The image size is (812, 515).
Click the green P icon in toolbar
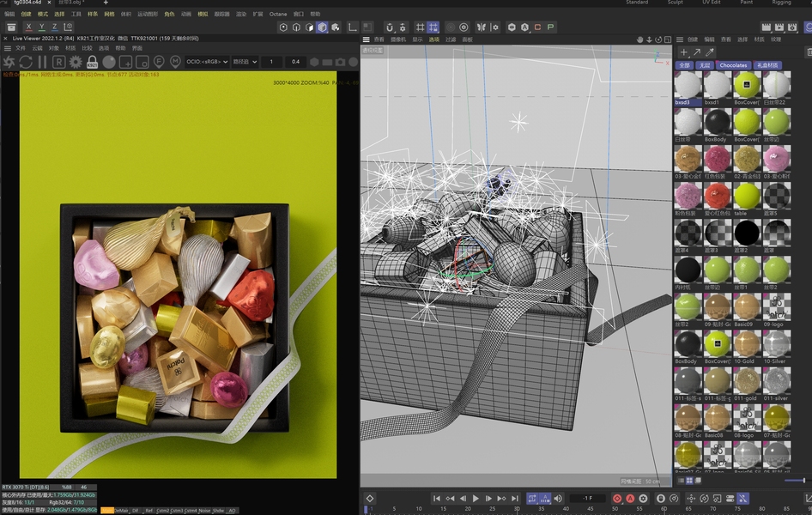click(x=550, y=27)
